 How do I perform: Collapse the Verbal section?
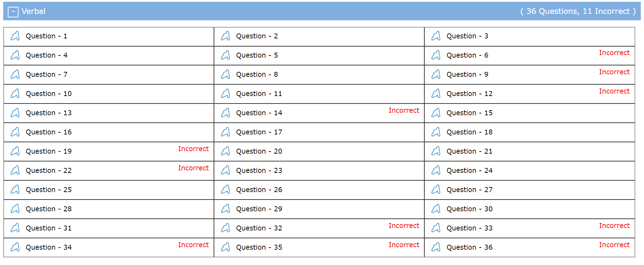tap(13, 11)
